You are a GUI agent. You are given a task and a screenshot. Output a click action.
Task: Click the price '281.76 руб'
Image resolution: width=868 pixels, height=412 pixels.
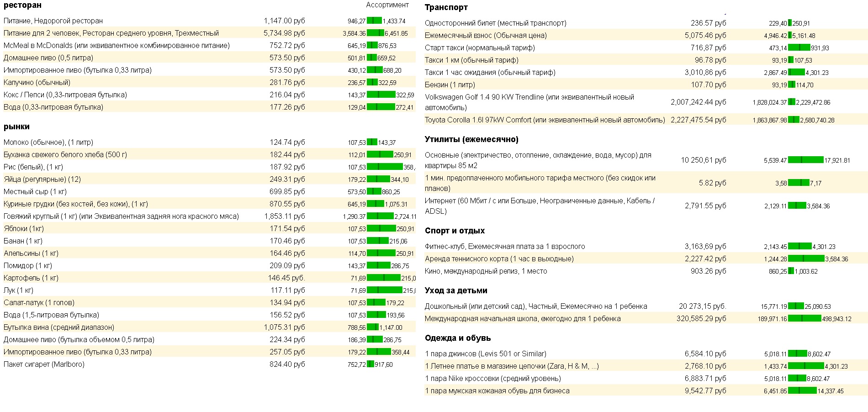(x=287, y=83)
